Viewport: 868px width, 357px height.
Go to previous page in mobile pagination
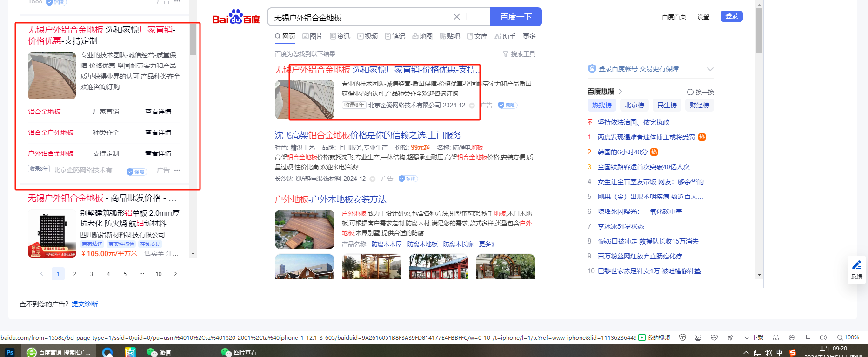point(41,274)
